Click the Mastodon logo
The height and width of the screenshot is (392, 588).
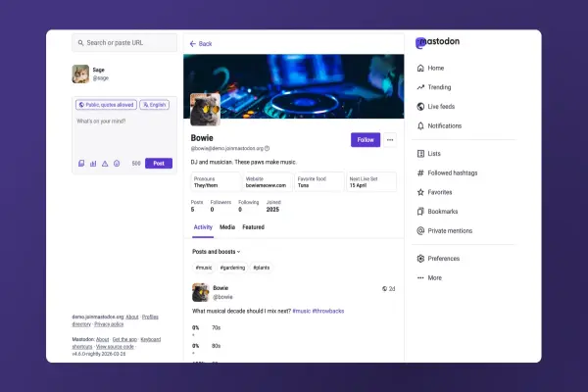click(x=437, y=42)
